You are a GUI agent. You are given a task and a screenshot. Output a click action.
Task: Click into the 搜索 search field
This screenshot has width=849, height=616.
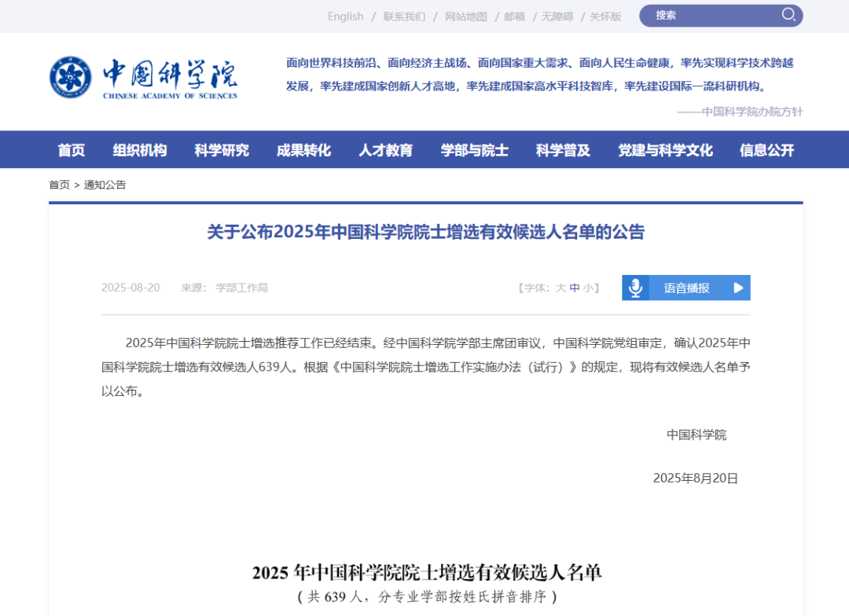[x=715, y=15]
